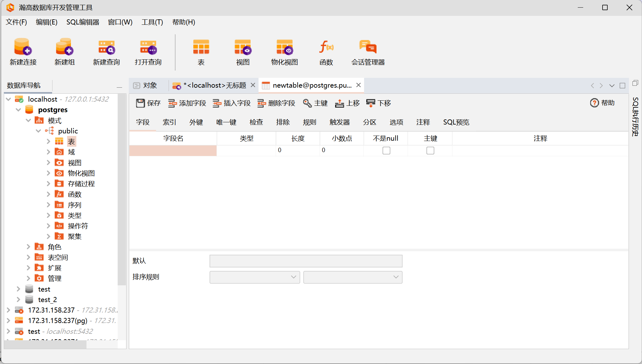642x364 pixels.
Task: Collapse the localhost connection node
Action: pos(9,99)
